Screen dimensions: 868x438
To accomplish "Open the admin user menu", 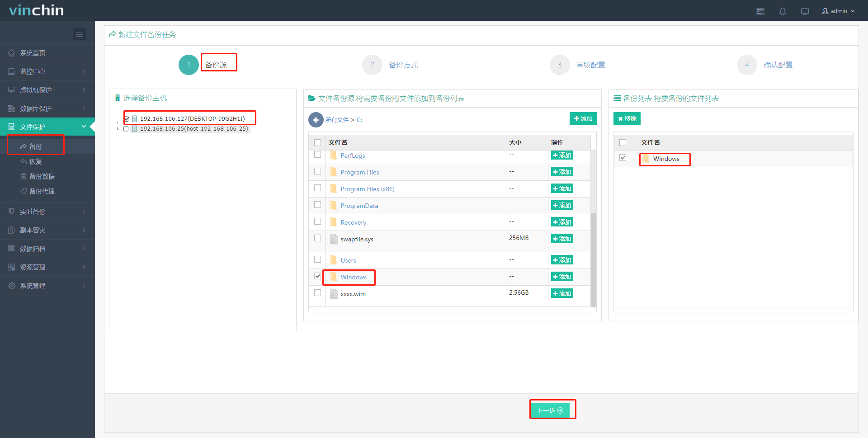I will 838,11.
